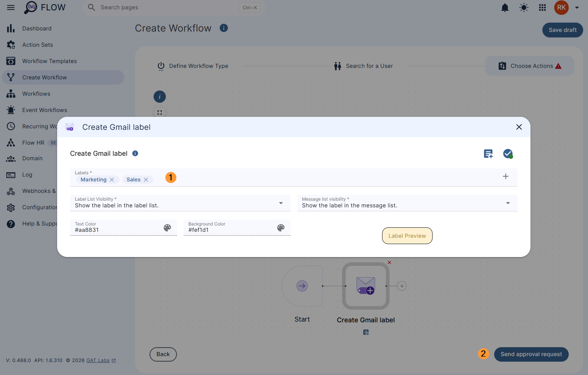The height and width of the screenshot is (375, 588).
Task: Click the fit-to-screen canvas icon
Action: click(x=160, y=112)
